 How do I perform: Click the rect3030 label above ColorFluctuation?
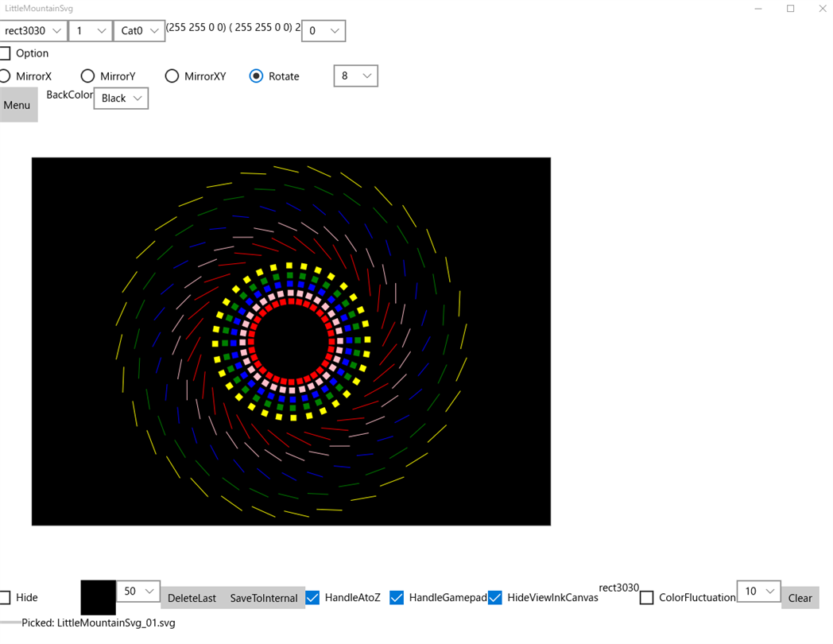tap(619, 588)
